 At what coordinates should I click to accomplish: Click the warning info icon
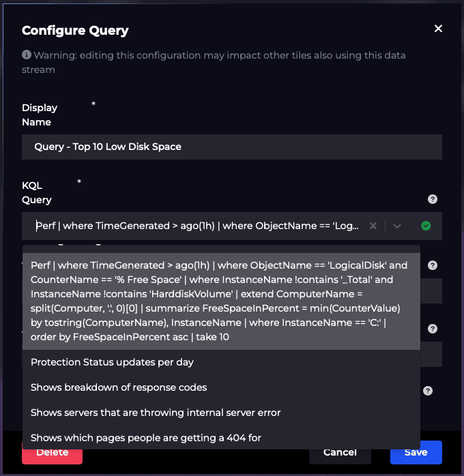(x=27, y=55)
